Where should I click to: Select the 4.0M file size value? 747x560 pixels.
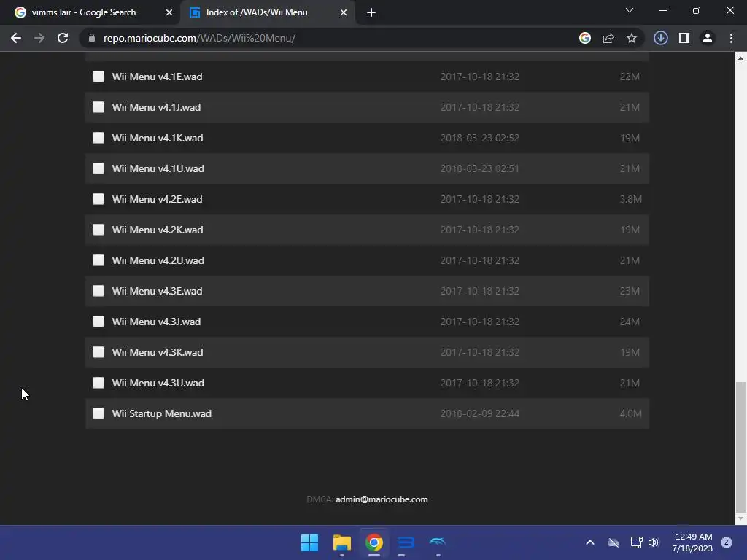[x=630, y=413]
